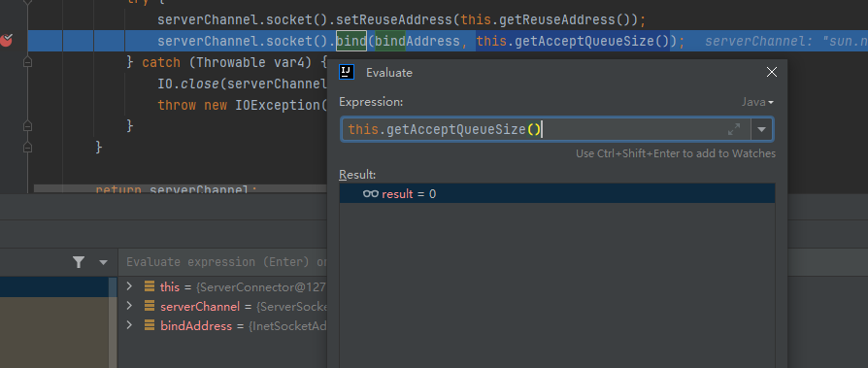Click the 'throw new IOException' statement
Viewport: 868px width, 368px height.
(x=242, y=105)
